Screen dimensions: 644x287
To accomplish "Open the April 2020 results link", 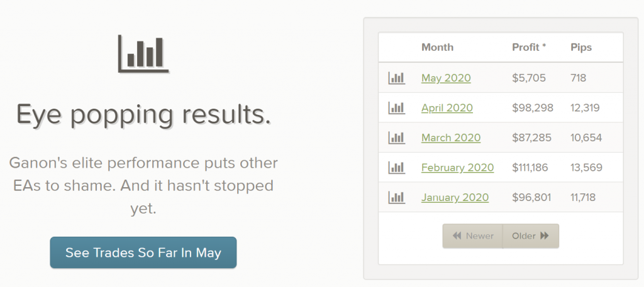I will point(447,108).
